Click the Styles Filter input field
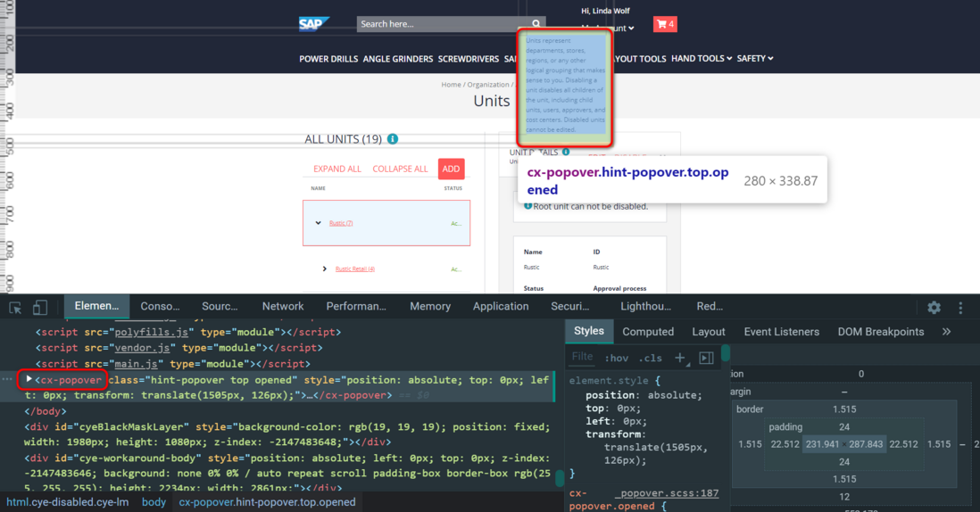This screenshot has width=980, height=512. click(x=582, y=357)
